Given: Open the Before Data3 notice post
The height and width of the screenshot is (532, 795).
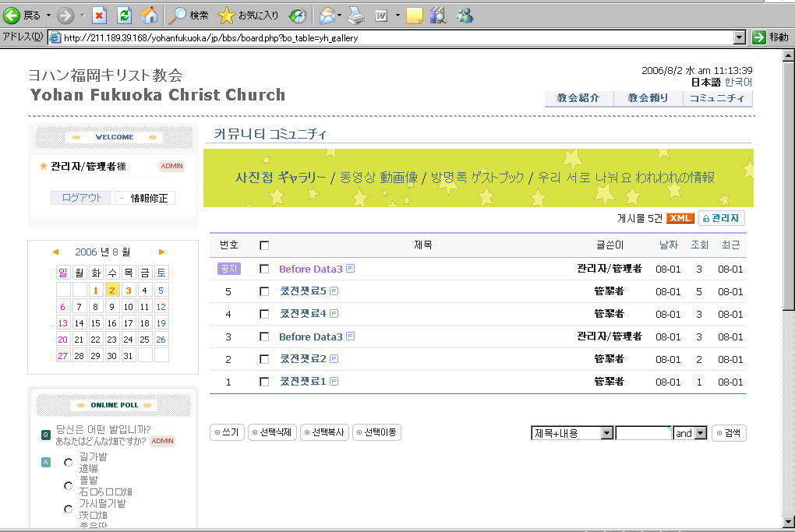Looking at the screenshot, I should tap(310, 269).
